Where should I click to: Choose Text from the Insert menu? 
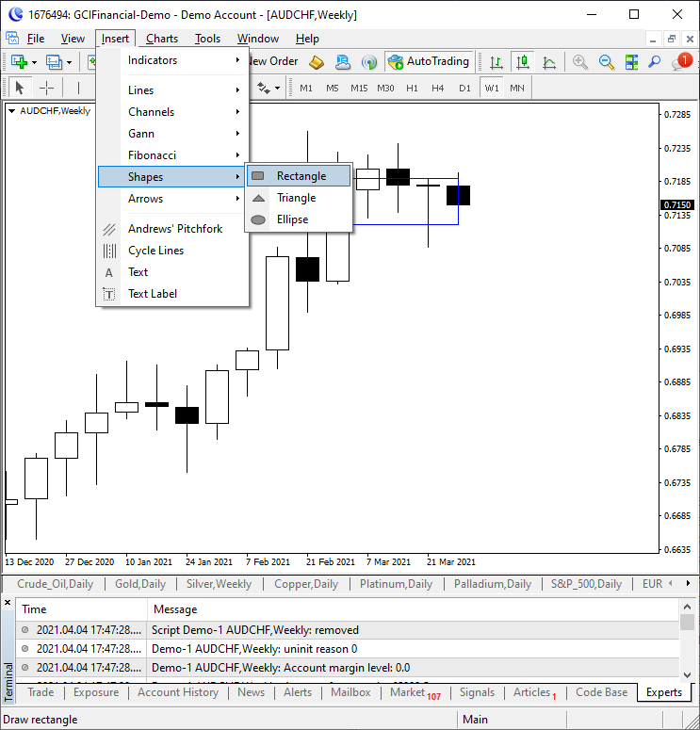[172, 272]
